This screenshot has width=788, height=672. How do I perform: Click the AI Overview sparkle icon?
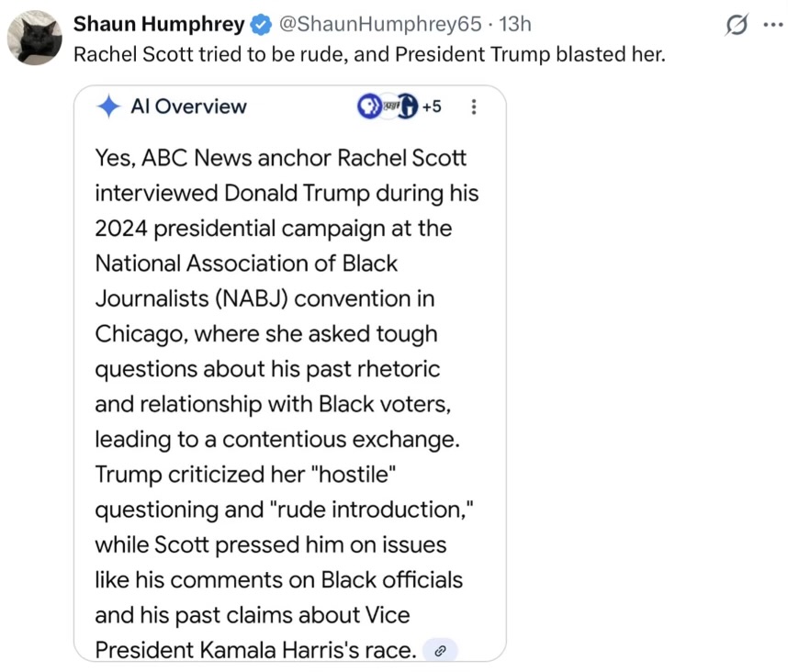click(x=108, y=106)
